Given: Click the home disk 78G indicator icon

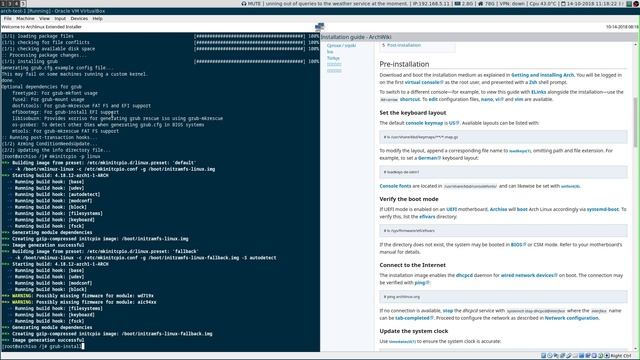Looking at the screenshot, I should 480,4.
